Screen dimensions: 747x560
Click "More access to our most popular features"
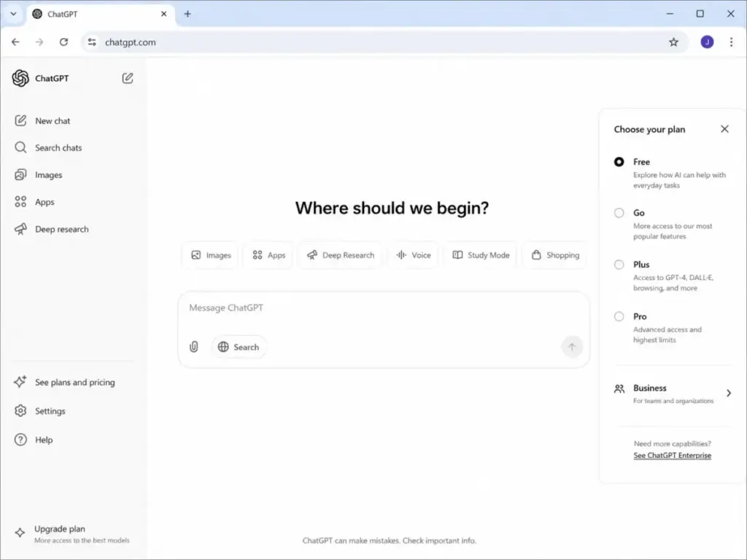[x=673, y=231]
